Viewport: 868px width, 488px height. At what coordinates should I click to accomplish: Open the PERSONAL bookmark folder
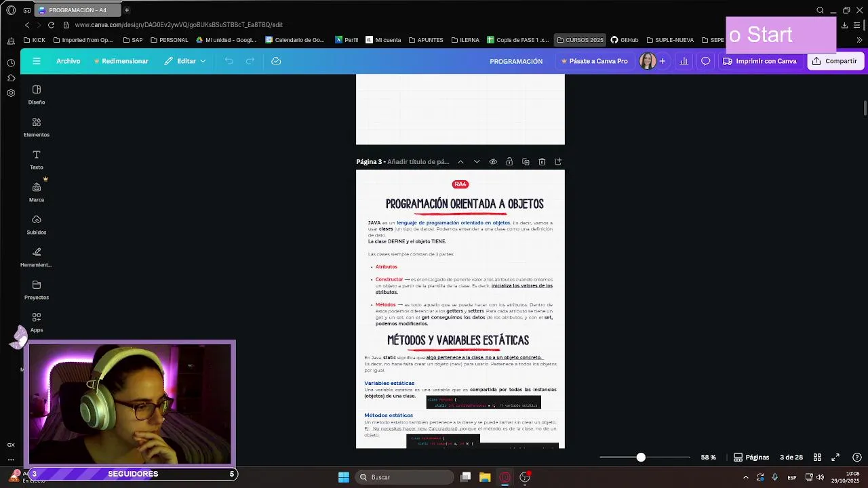169,40
